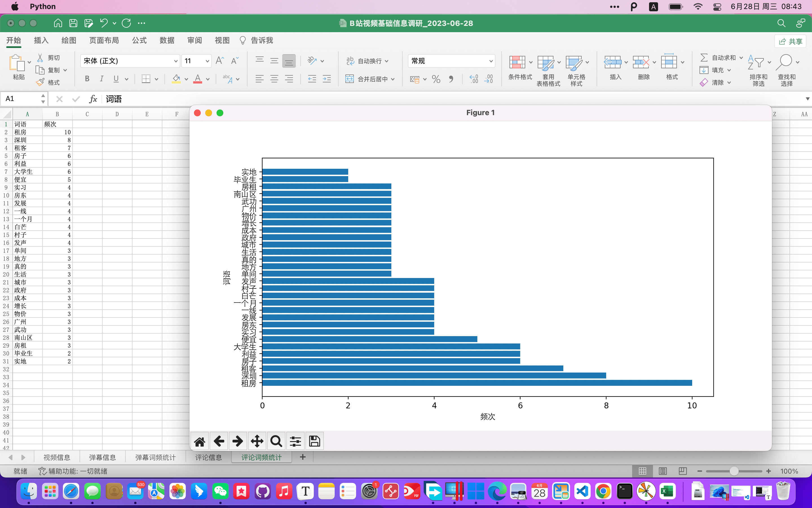Open WeChat from the Dock
Image resolution: width=812 pixels, height=508 pixels.
[220, 491]
